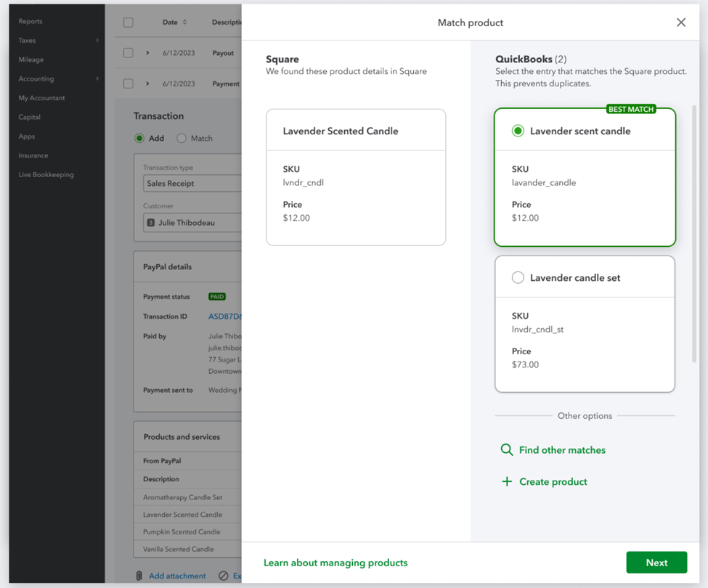Expand the 6/12/2023 Payment row
Viewport: 708px width, 588px height.
[x=147, y=83]
